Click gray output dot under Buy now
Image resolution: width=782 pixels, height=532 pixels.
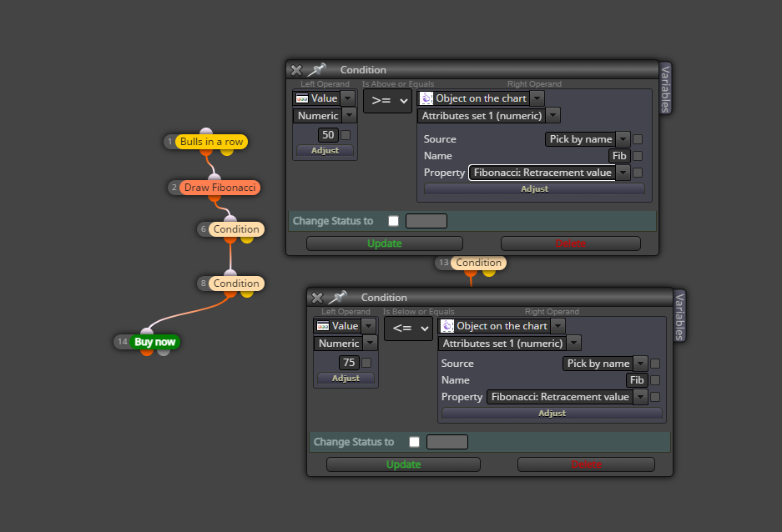pos(164,352)
